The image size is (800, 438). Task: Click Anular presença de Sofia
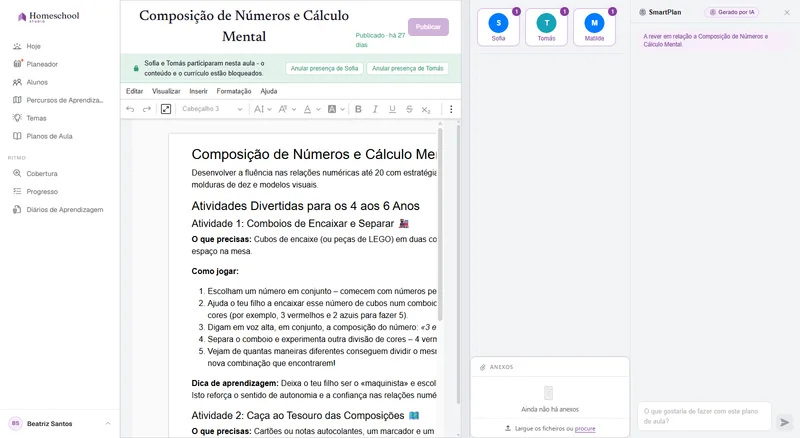(324, 68)
